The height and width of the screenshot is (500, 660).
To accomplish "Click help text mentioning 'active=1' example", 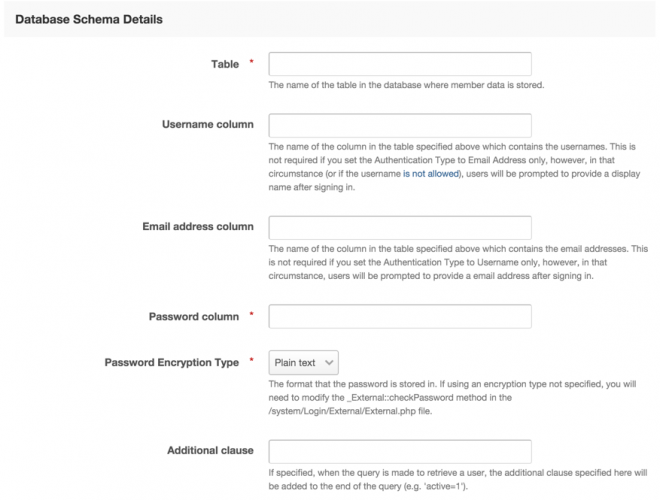I will pyautogui.click(x=458, y=479).
